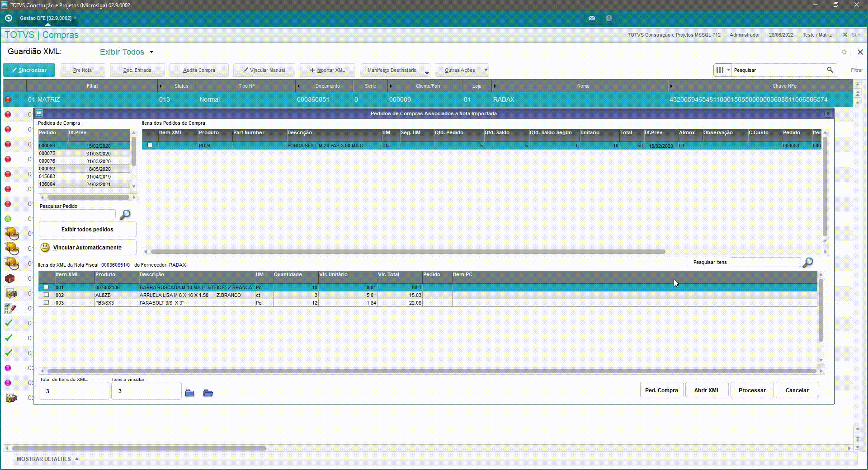This screenshot has height=470, width=868.
Task: Click the open blue folder icon
Action: point(208,393)
